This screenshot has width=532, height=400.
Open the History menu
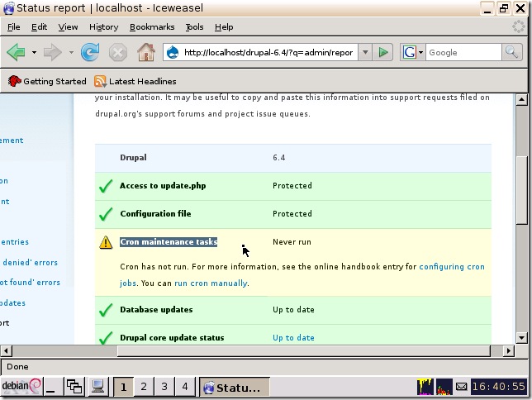(104, 26)
